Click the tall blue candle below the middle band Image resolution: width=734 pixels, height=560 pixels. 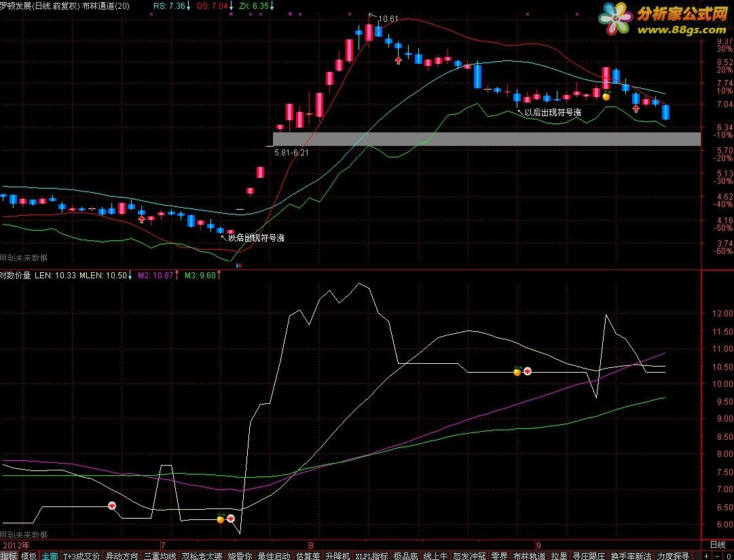point(477,76)
